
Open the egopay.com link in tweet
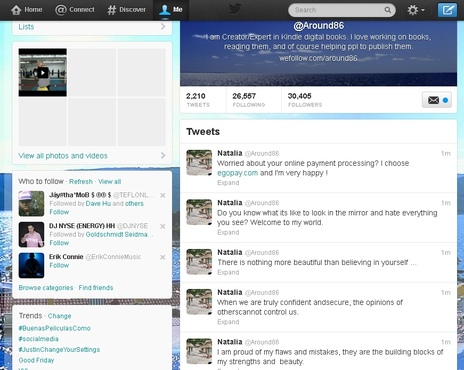[237, 173]
